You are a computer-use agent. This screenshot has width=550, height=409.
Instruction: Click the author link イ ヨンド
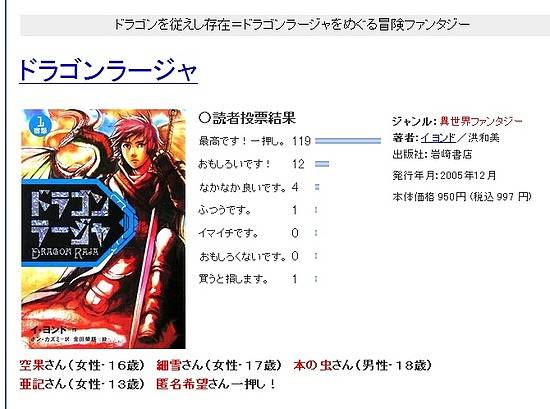click(438, 138)
